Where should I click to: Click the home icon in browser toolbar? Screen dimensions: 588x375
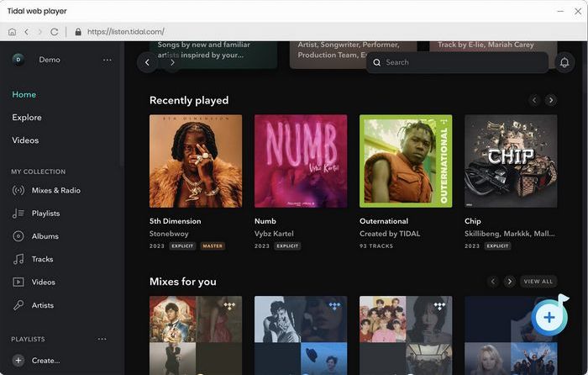(12, 32)
